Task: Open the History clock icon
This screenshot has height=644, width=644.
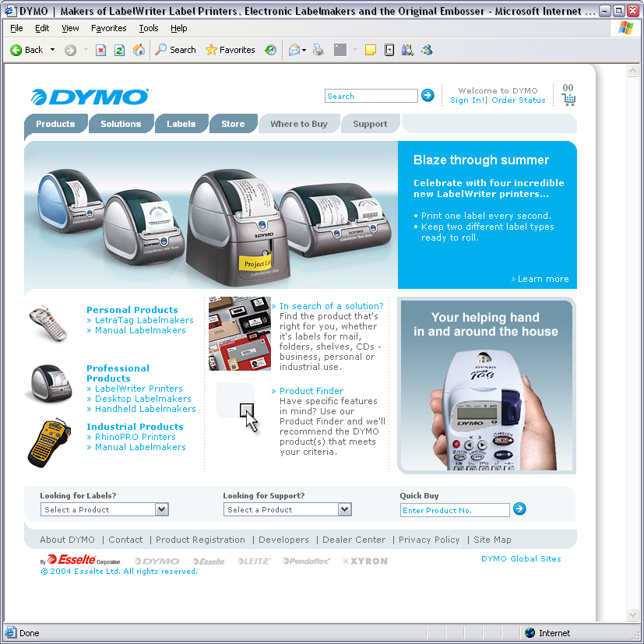Action: coord(270,50)
